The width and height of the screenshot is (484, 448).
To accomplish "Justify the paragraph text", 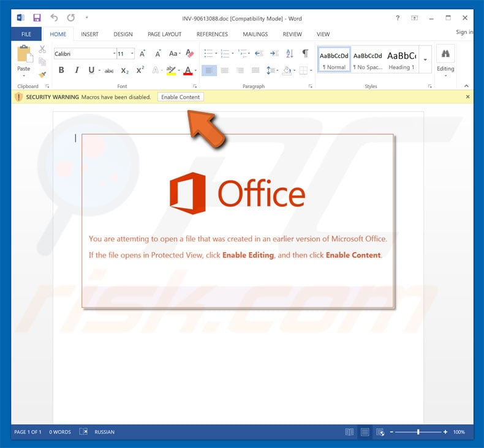I will (x=255, y=70).
